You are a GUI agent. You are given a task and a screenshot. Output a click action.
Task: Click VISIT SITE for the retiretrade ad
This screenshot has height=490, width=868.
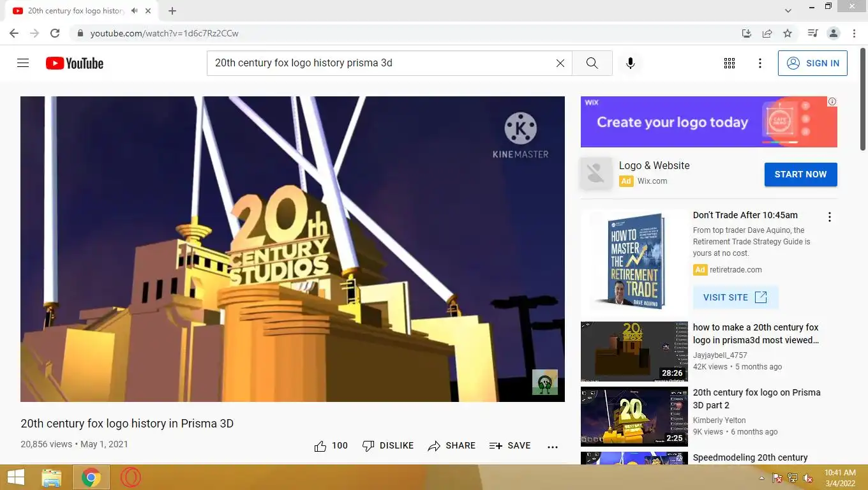click(735, 297)
